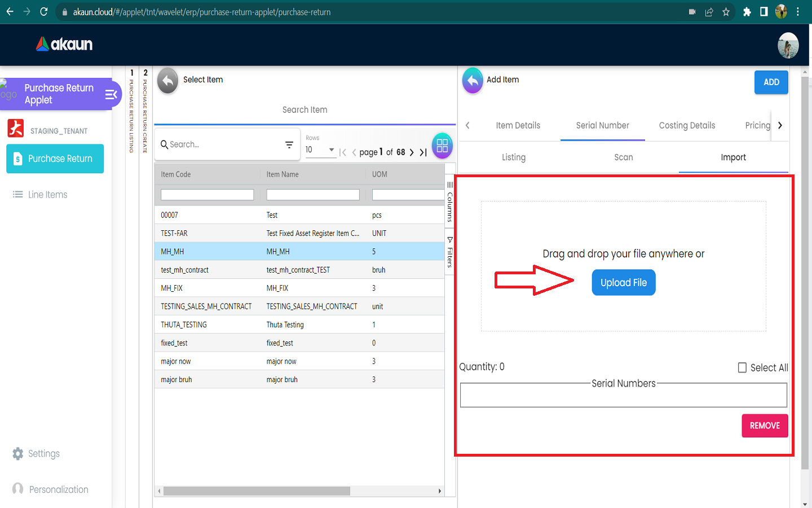The height and width of the screenshot is (508, 812).
Task: Switch to the Scan sub-tab
Action: coord(623,157)
